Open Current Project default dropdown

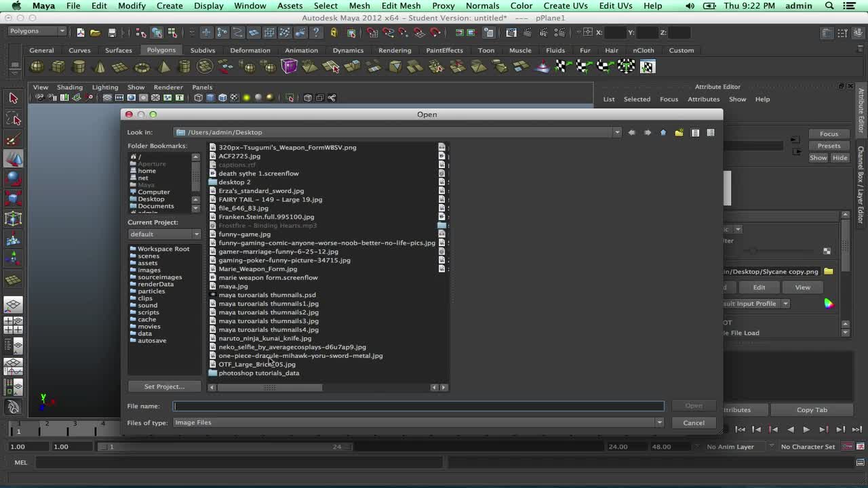(165, 234)
